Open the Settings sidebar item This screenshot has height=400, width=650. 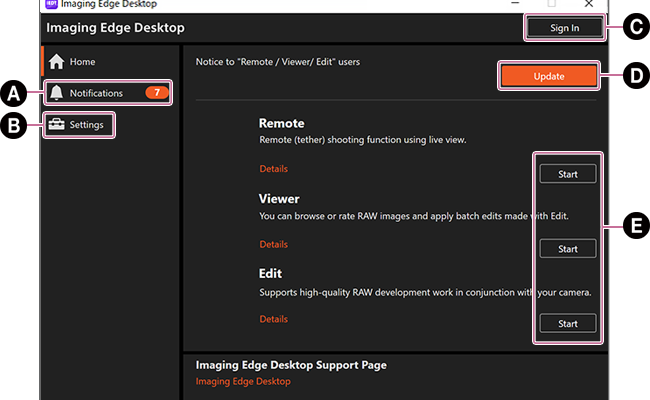(x=79, y=125)
